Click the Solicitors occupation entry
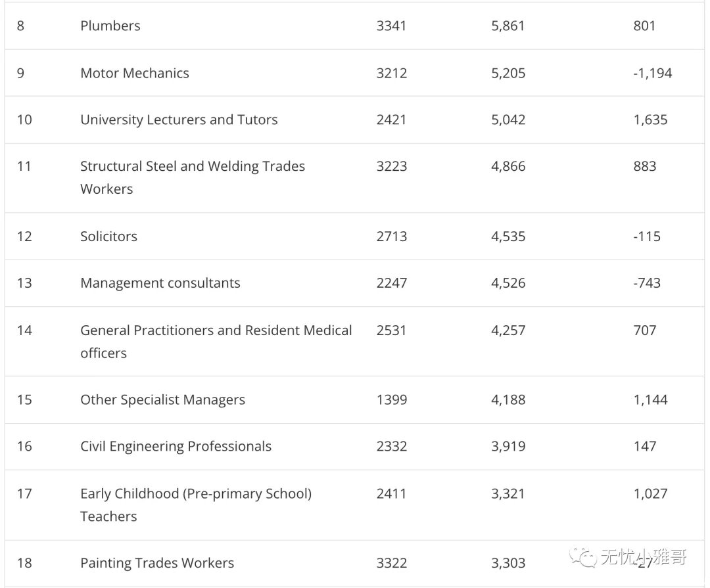Image resolution: width=710 pixels, height=588 pixels. 108,237
